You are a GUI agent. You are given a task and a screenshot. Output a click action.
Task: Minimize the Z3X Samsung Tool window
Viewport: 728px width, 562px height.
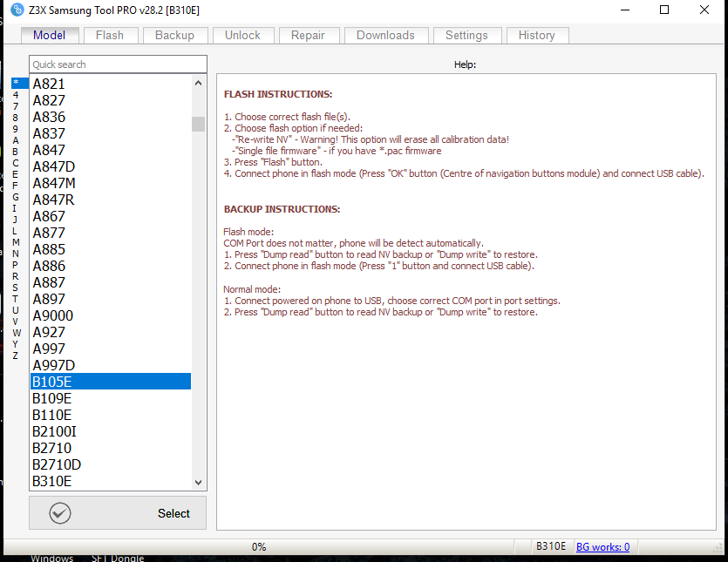[x=625, y=10]
